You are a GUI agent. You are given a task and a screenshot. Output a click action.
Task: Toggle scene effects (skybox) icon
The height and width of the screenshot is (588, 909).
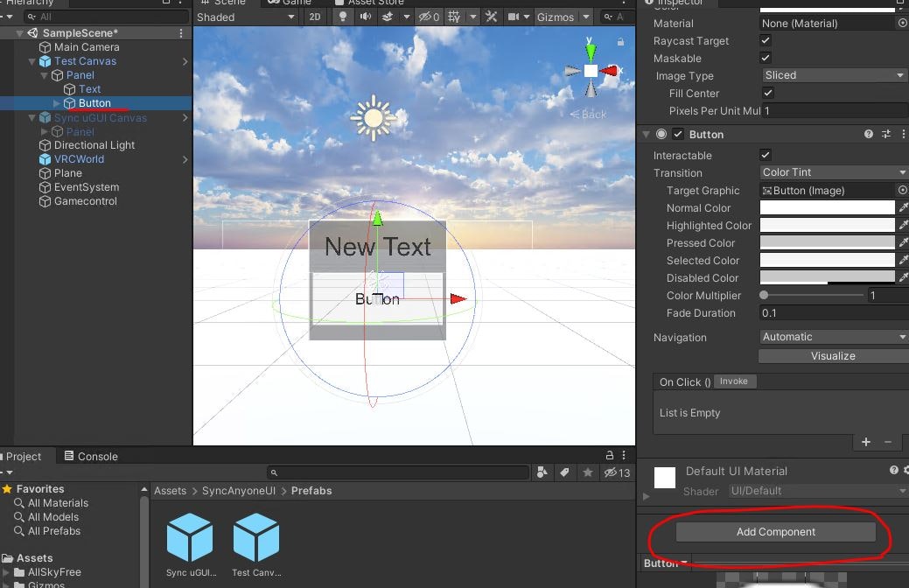tap(388, 17)
